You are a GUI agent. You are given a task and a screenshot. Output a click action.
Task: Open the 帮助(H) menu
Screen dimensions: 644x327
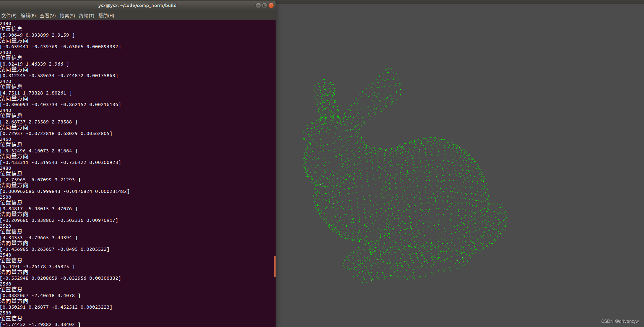(x=106, y=15)
